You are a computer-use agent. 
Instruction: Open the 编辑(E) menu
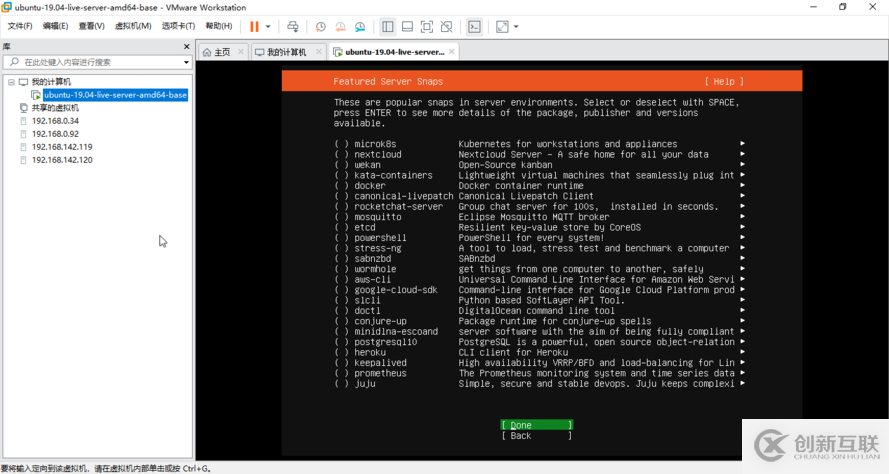click(x=56, y=26)
